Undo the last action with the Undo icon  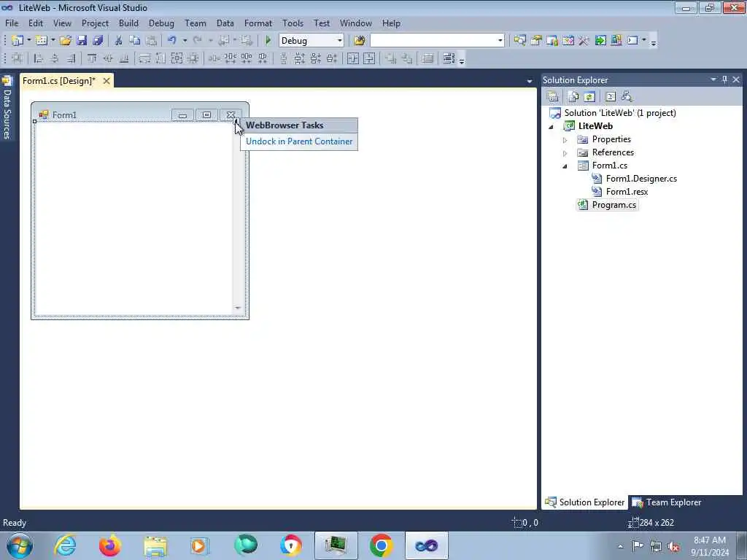pos(172,41)
